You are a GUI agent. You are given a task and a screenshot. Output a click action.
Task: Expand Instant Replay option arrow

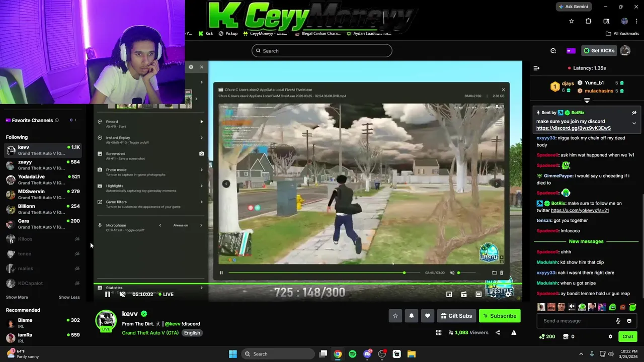coord(202,138)
